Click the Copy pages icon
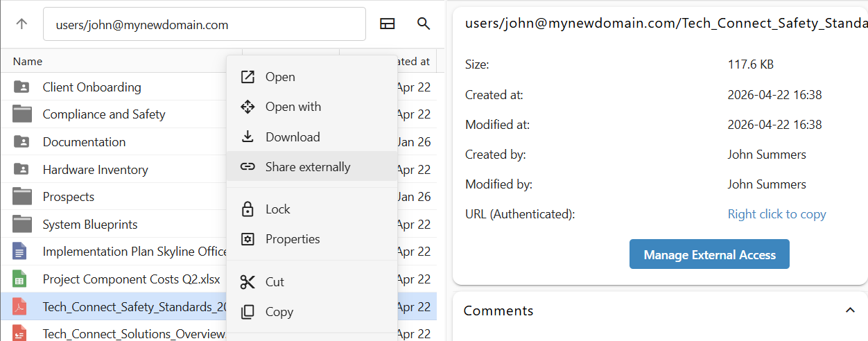 (248, 312)
